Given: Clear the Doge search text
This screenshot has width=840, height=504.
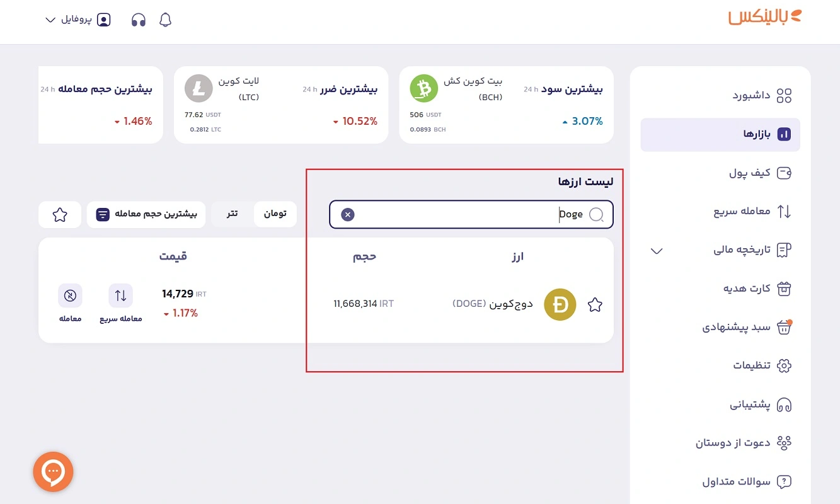Looking at the screenshot, I should pos(348,215).
